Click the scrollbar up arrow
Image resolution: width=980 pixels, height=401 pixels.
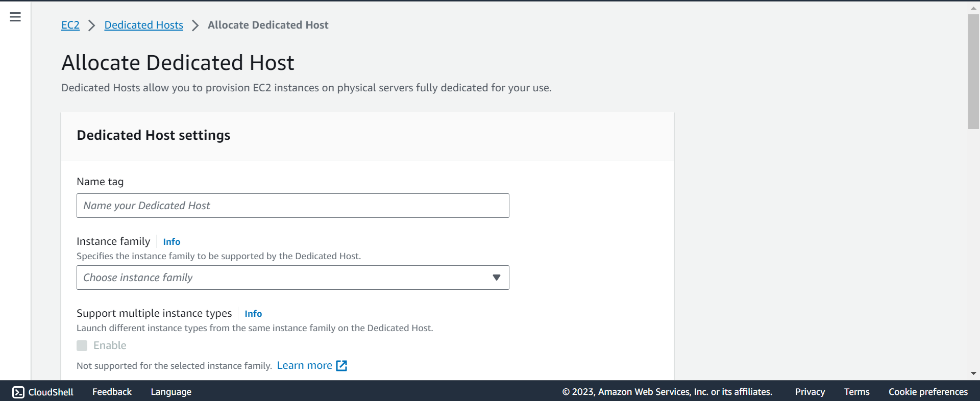pos(973,8)
